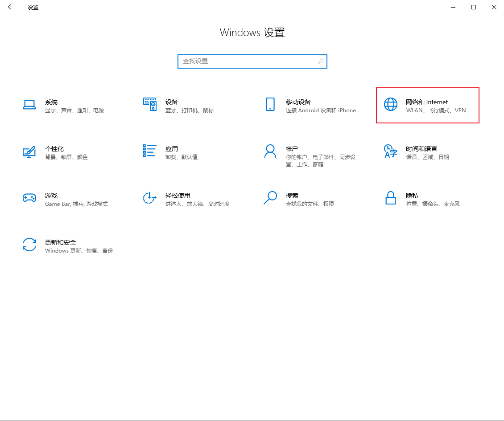Click the text 查找我的文件、权限
The image size is (504, 421).
click(310, 204)
